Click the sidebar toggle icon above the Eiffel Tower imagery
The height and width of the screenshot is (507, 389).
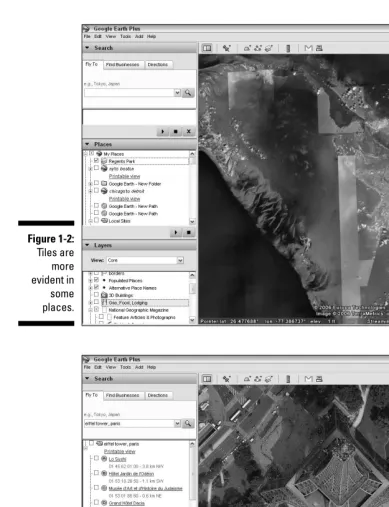(207, 379)
